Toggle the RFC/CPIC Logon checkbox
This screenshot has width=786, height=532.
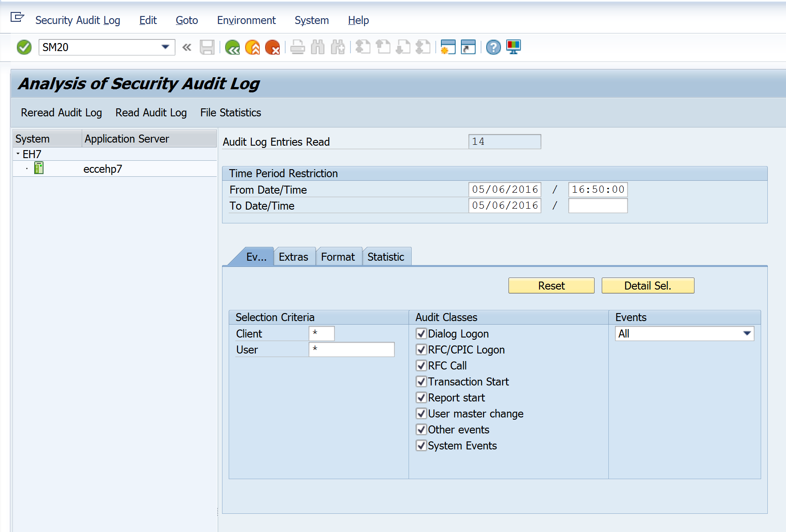pos(421,349)
